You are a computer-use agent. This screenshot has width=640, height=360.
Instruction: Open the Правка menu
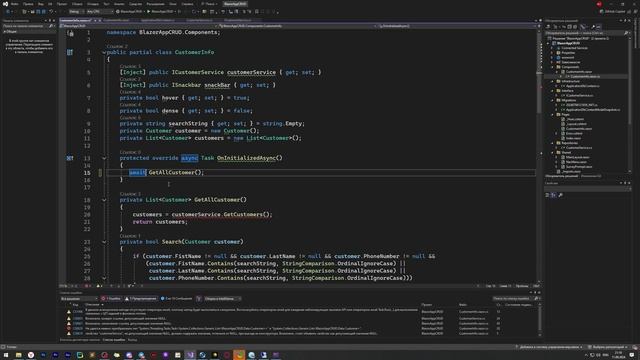28,4
